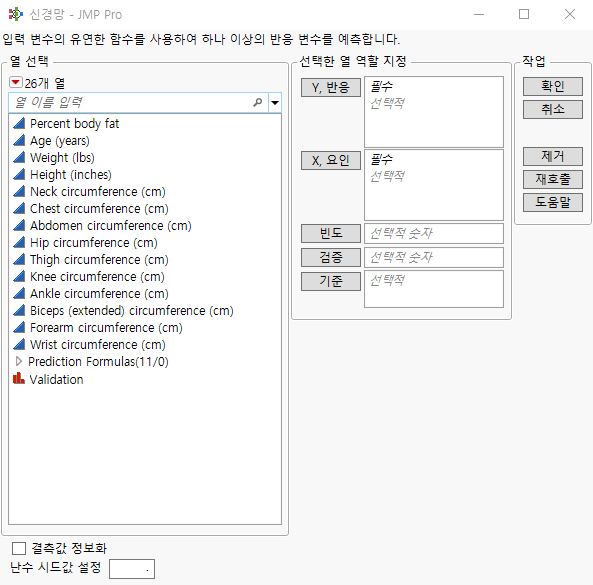Click the 제거 remove button

553,156
